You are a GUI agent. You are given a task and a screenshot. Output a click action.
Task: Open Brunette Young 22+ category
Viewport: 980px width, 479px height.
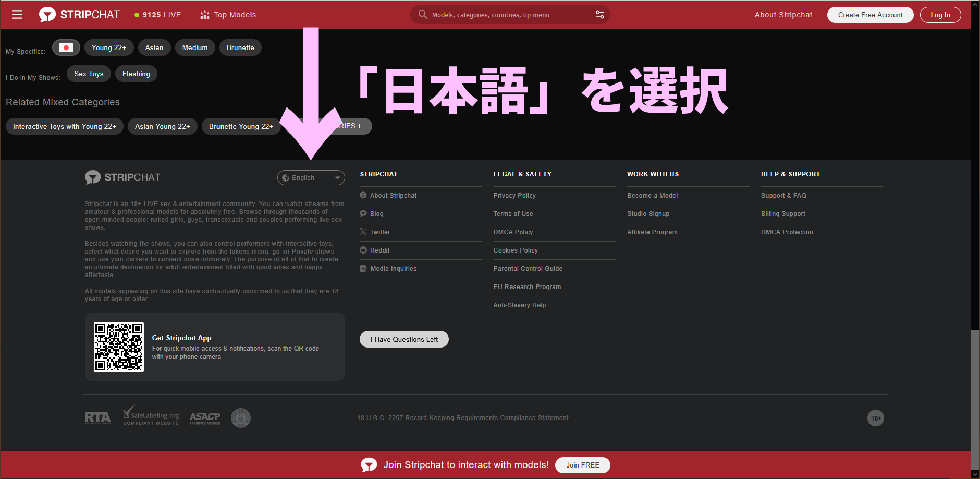click(241, 126)
